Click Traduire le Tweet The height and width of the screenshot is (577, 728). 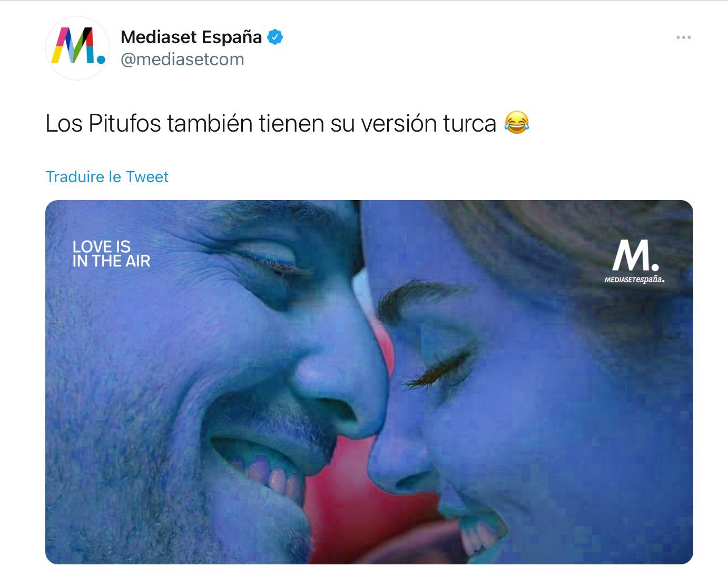tap(107, 176)
